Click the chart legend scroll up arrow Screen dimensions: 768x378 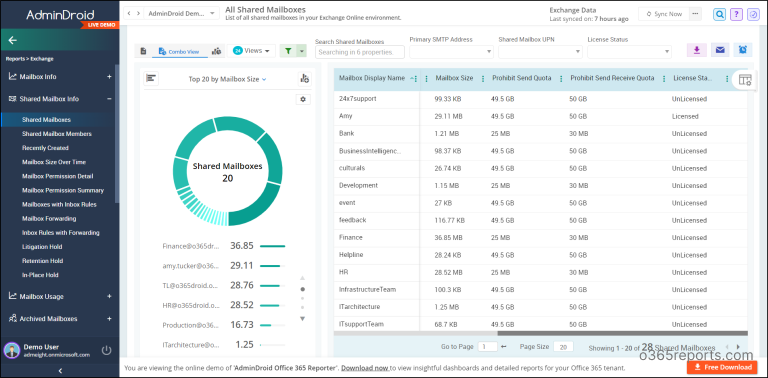point(303,278)
